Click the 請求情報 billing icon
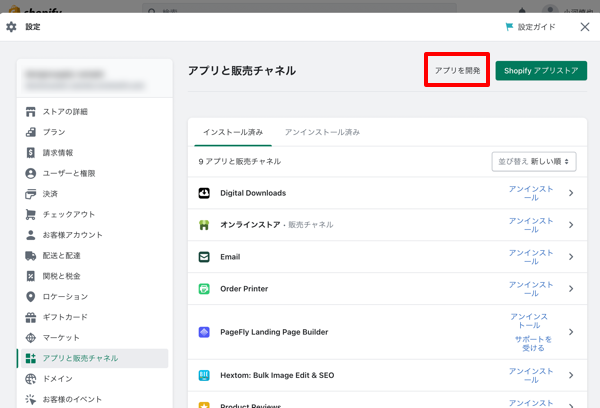This screenshot has height=408, width=600. point(31,153)
